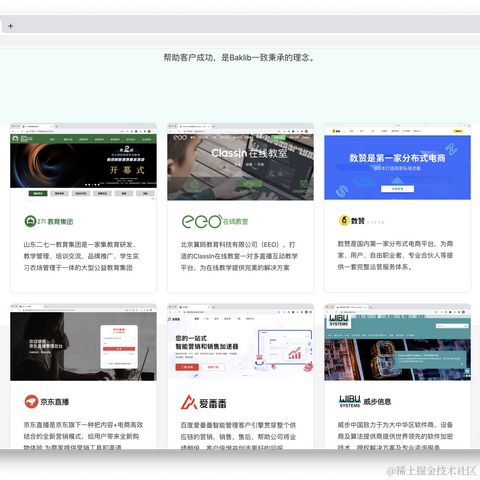The width and height of the screenshot is (480, 480).
Task: Click the WIBU Systems 威步信息 logo
Action: (x=365, y=401)
